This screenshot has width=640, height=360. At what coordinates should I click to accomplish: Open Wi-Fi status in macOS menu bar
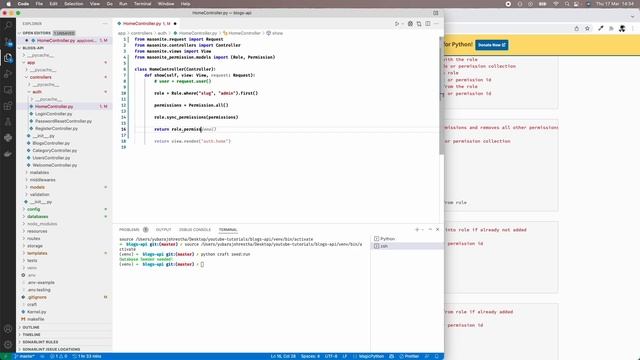tap(556, 4)
